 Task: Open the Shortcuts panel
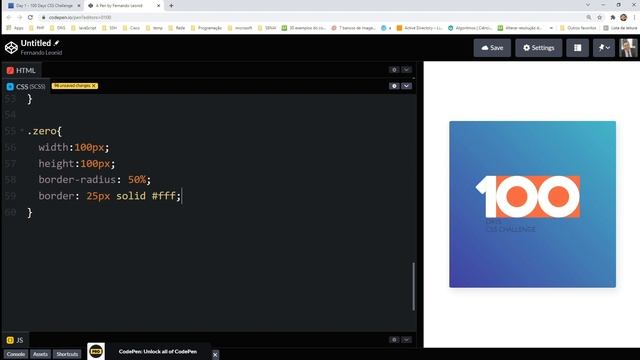point(67,354)
